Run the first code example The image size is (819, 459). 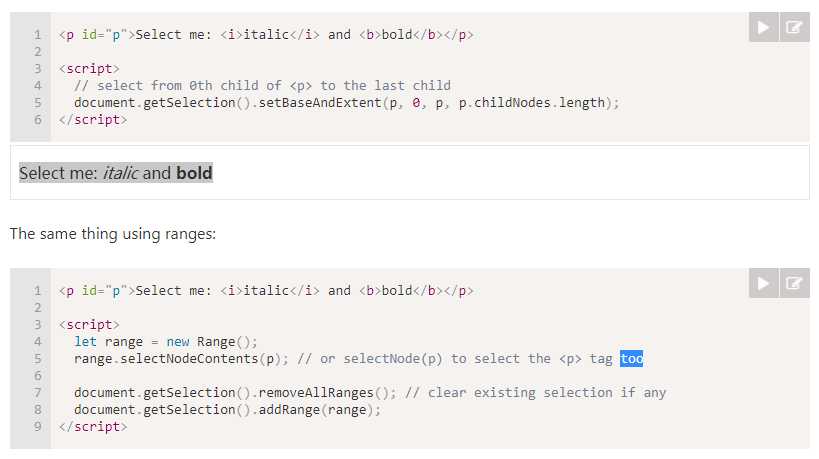tap(764, 27)
